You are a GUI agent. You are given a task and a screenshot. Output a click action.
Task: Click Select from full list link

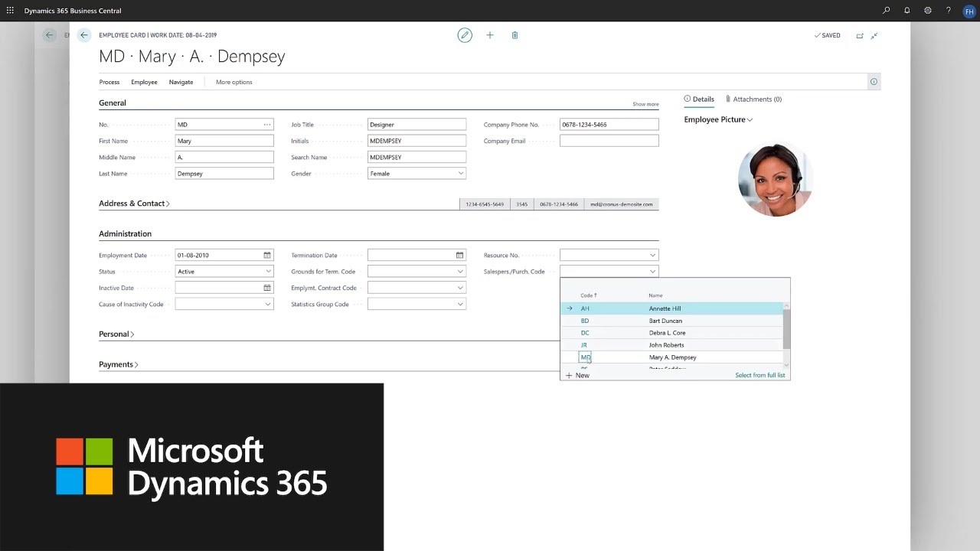pos(759,376)
